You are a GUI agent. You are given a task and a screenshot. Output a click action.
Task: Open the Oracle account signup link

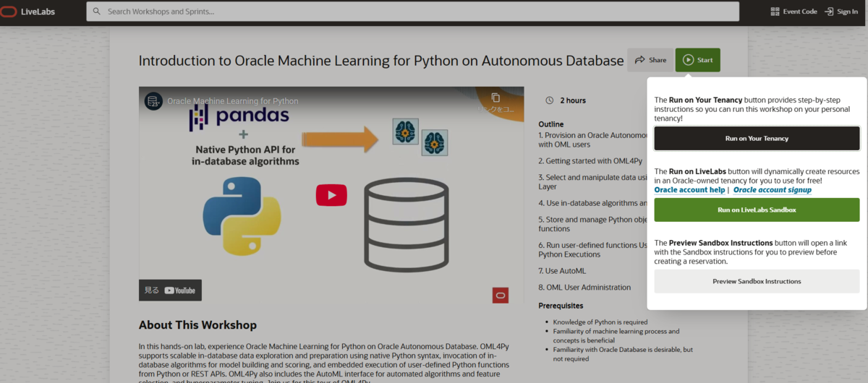click(773, 190)
